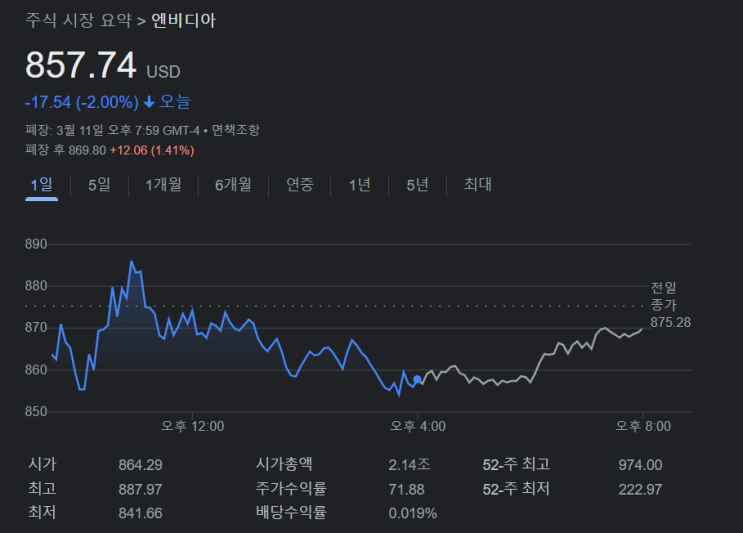The width and height of the screenshot is (743, 533).
Task: Click the 전일 종가 875.28 label
Action: (x=670, y=305)
